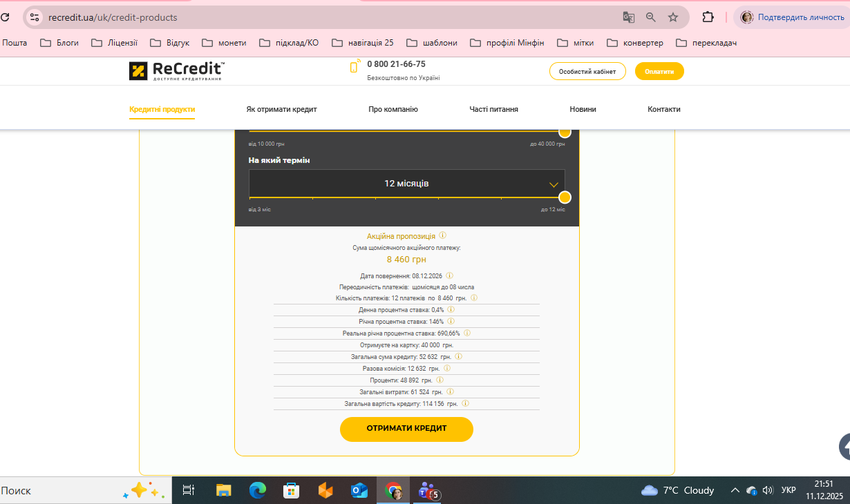Click Подтвердить личность profile button
The width and height of the screenshot is (850, 504).
click(792, 17)
